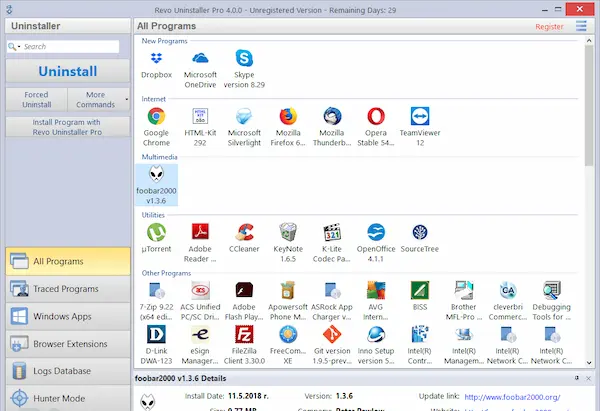Select FileZilla Client 3.30.0 icon

244,334
